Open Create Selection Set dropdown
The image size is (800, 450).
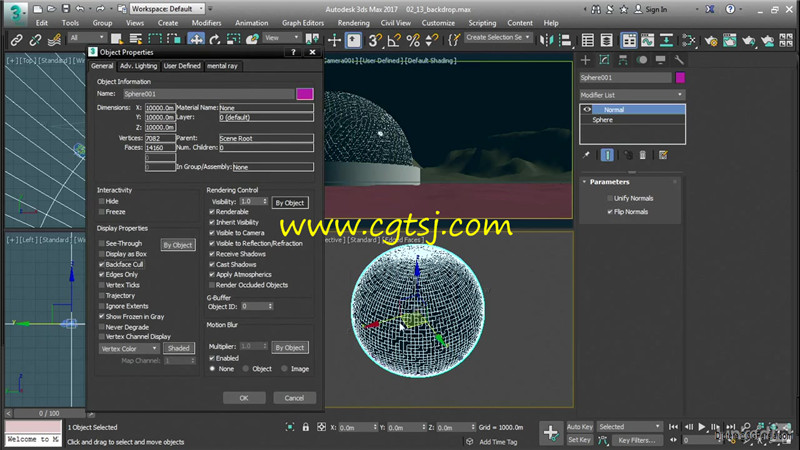[x=498, y=37]
